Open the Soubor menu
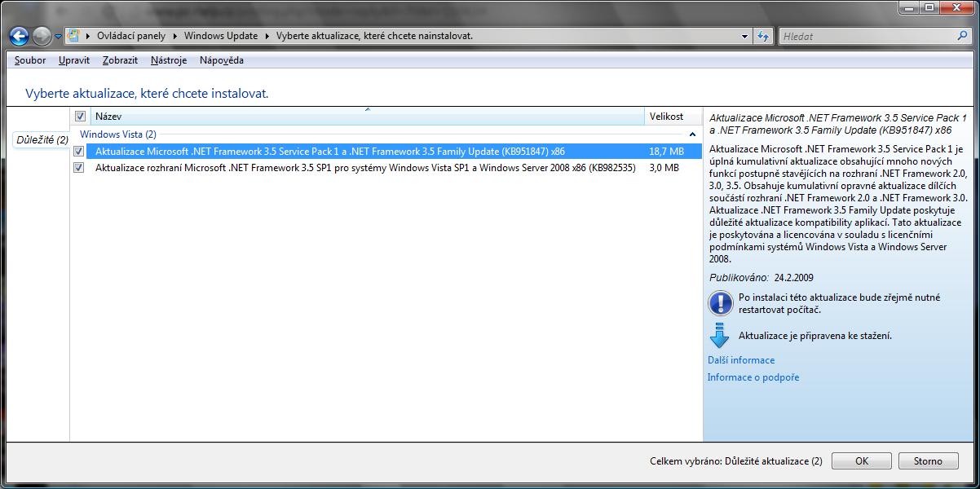Screen dimensions: 980x489 pos(30,60)
